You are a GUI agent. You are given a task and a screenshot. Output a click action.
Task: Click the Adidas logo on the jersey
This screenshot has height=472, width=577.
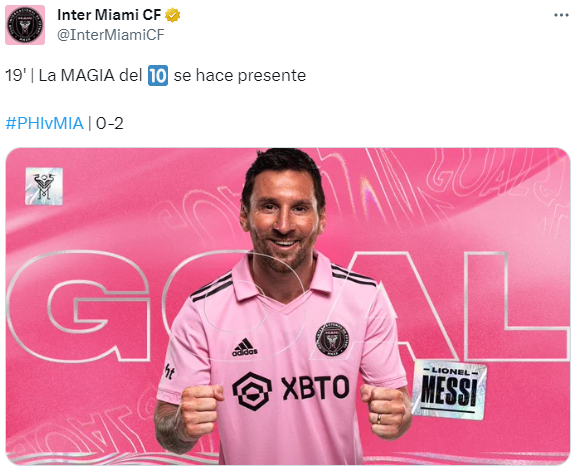point(245,347)
